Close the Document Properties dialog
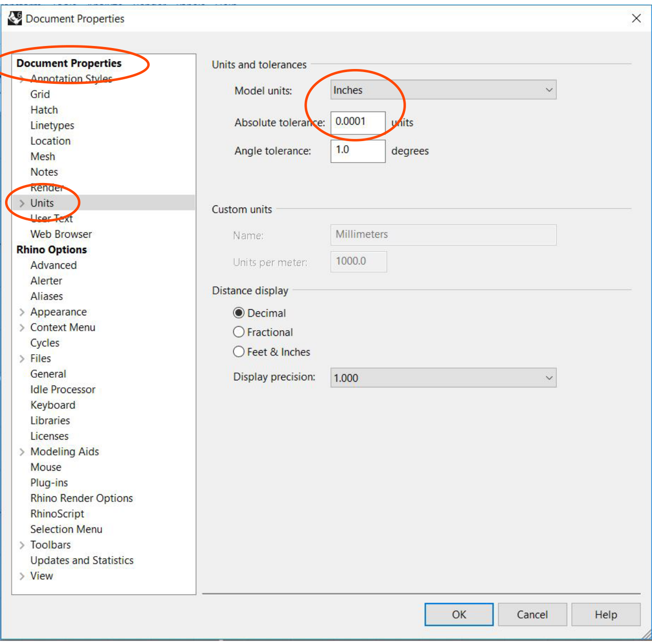This screenshot has width=652, height=644. point(636,18)
